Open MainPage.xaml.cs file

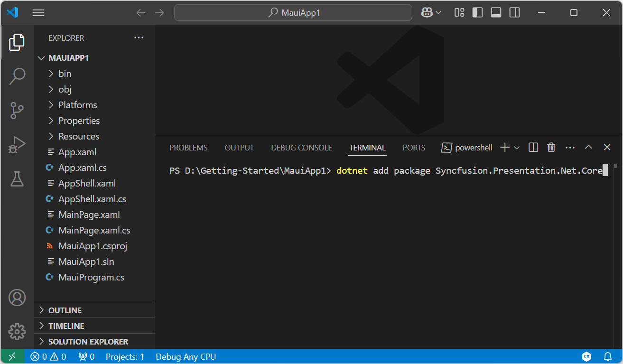pos(95,230)
